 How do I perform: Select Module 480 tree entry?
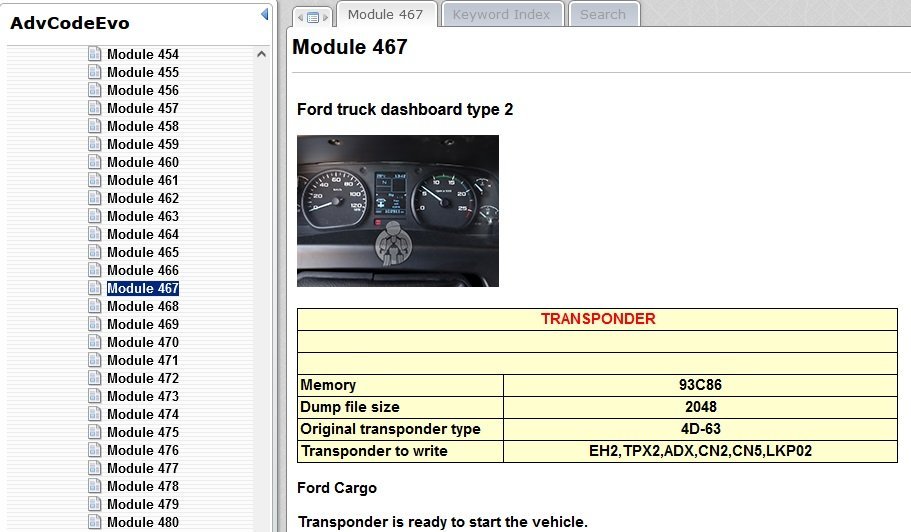coord(143,522)
